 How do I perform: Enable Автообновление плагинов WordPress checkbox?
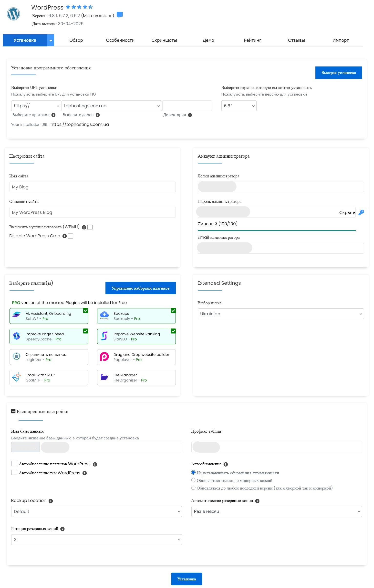click(x=14, y=464)
